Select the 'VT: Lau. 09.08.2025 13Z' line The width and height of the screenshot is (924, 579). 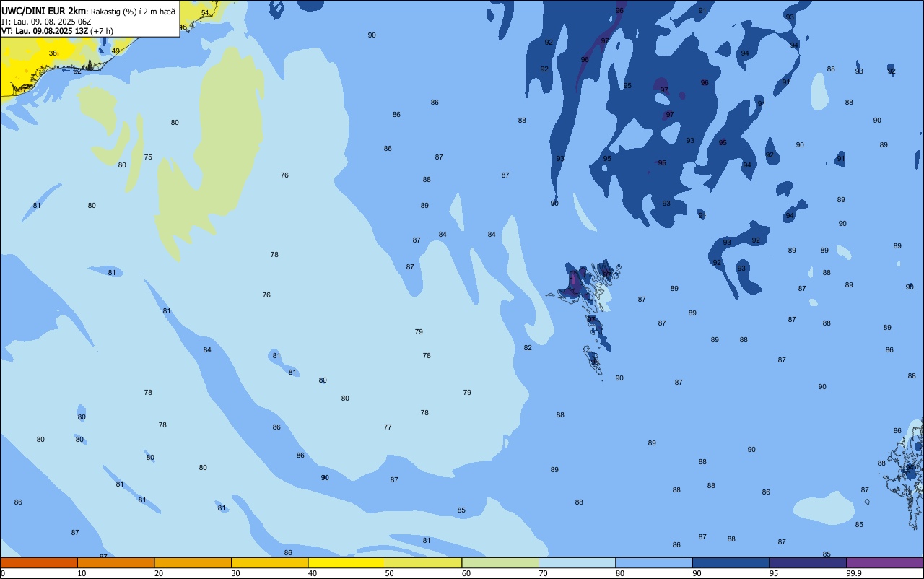tap(45, 31)
